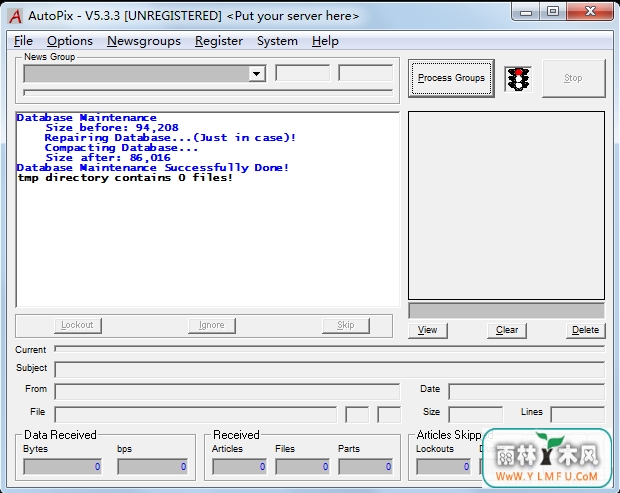This screenshot has height=493, width=620.
Task: Click the Lockouts counter field
Action: pos(444,467)
